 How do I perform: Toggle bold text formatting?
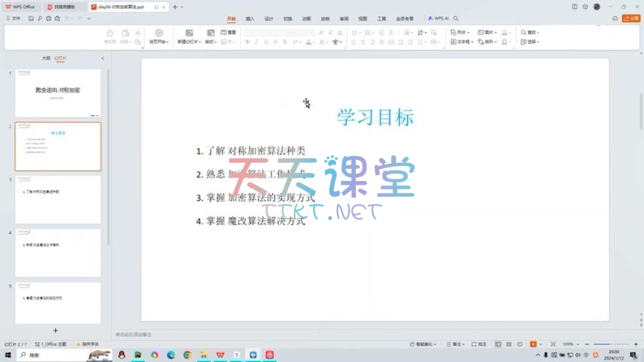click(247, 42)
